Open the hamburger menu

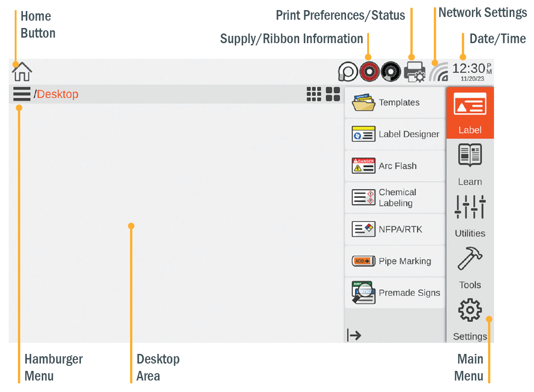22,94
